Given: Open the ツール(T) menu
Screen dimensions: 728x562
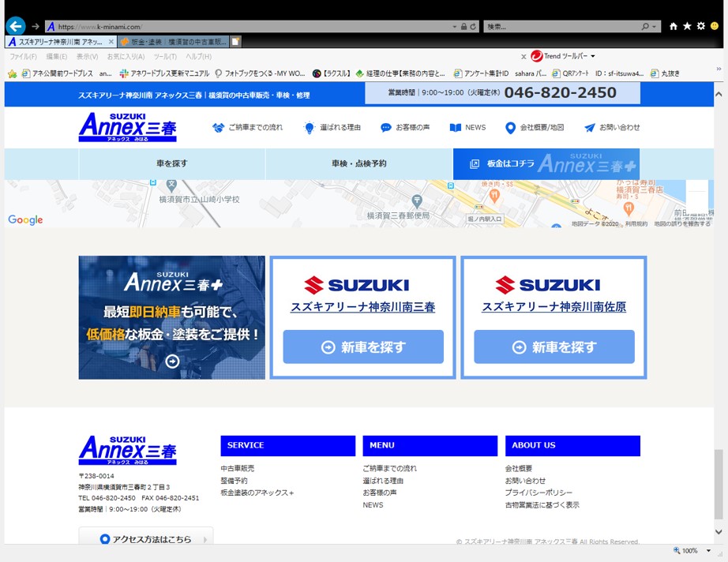Looking at the screenshot, I should pos(165,57).
